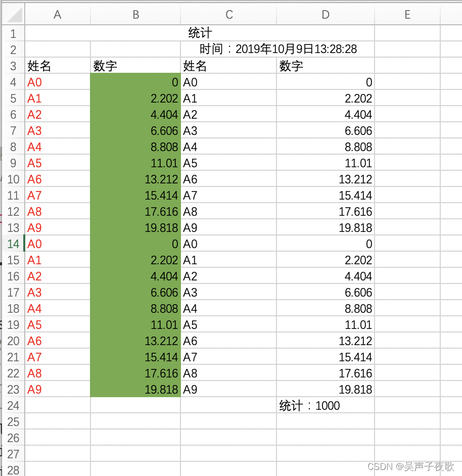Viewport: 462px width, 476px height.
Task: Click the 姓名 header cell in column A
Action: 57,66
